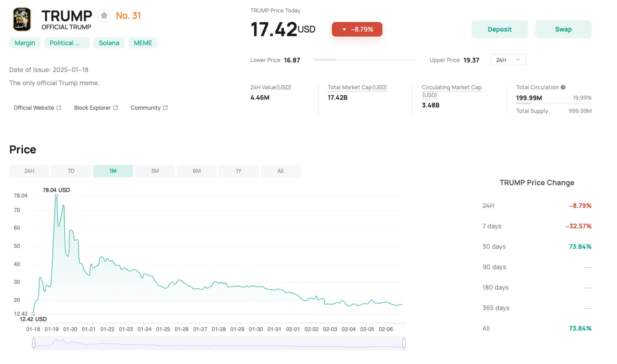This screenshot has height=364, width=617.
Task: Open the 24H price range dropdown
Action: click(x=508, y=60)
